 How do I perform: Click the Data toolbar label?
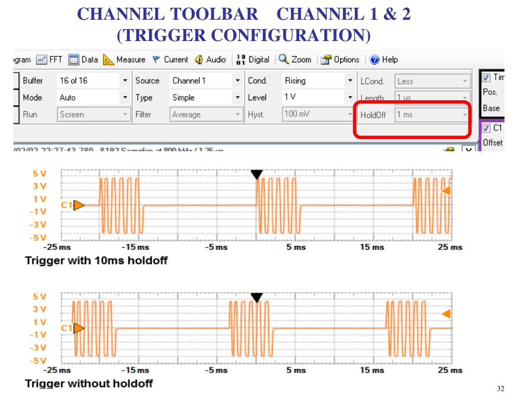[89, 60]
